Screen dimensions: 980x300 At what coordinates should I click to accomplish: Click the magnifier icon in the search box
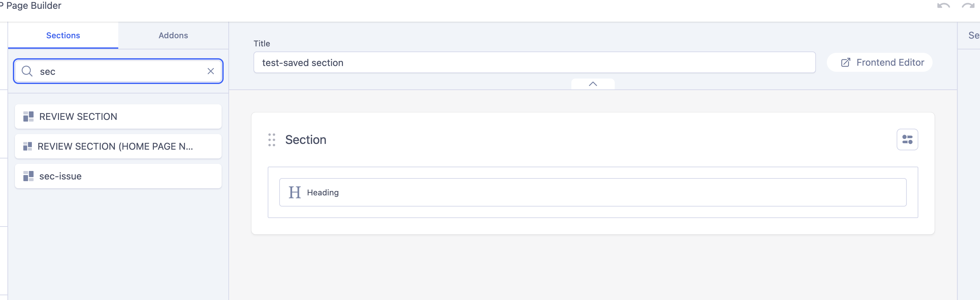pyautogui.click(x=27, y=71)
